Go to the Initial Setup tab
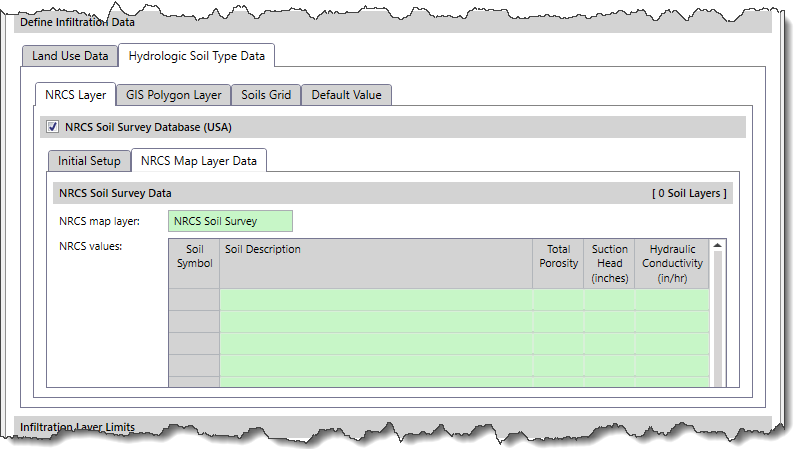 pos(89,161)
